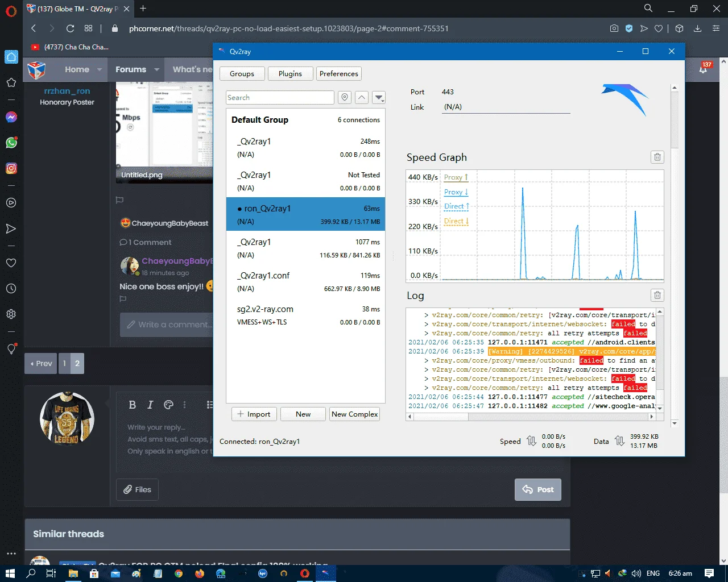Viewport: 728px width, 582px height.
Task: Expand the Home dropdown arrow on phcorner
Action: pos(100,69)
